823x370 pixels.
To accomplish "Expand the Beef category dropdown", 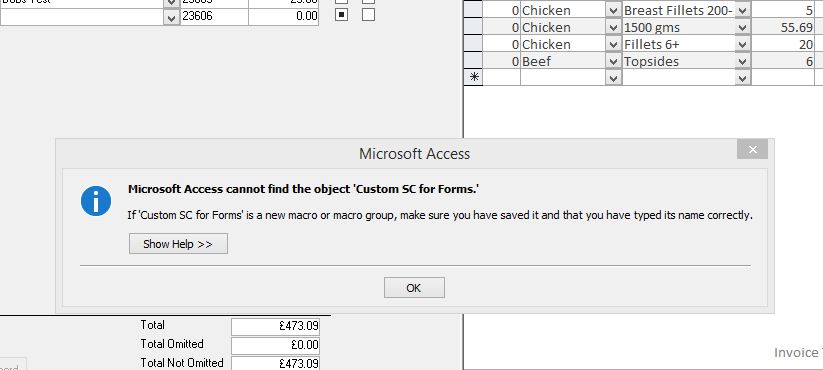I will point(613,61).
